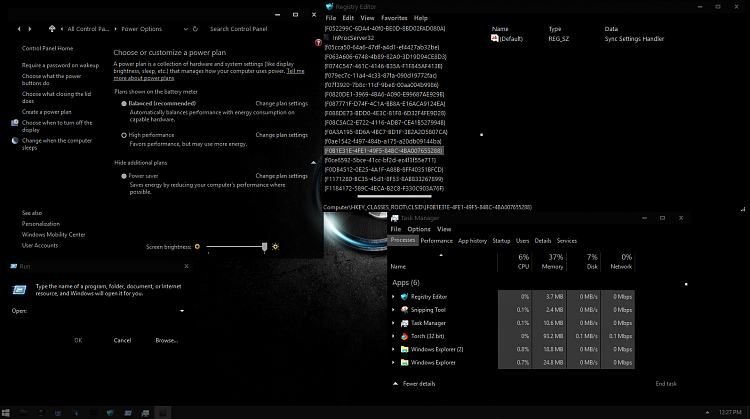Open the address bar history dropdown
750x419 pixels.
(x=186, y=29)
